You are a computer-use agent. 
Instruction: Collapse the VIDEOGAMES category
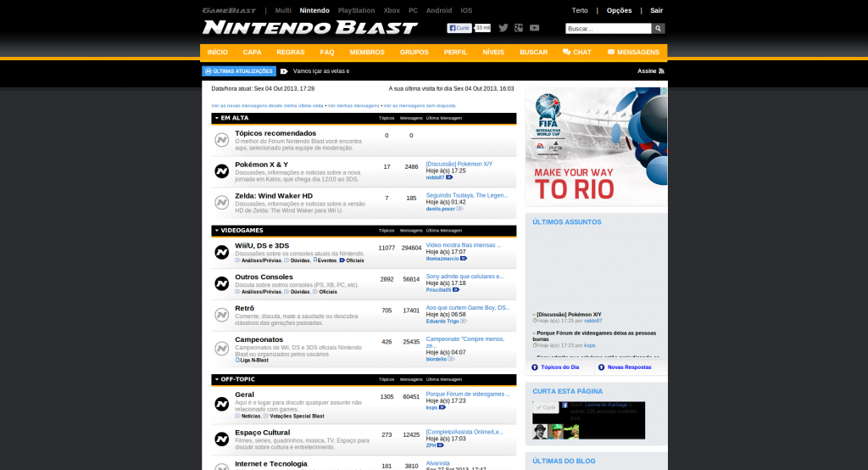tap(217, 231)
